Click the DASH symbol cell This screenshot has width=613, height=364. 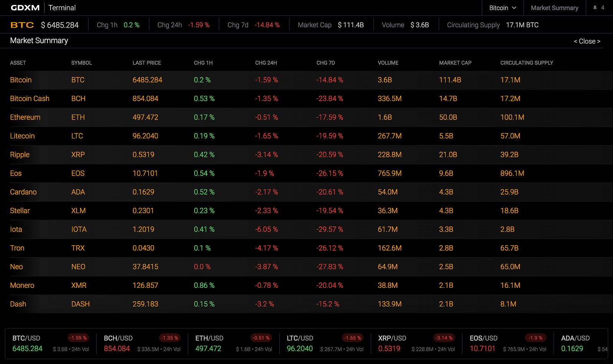tap(80, 304)
